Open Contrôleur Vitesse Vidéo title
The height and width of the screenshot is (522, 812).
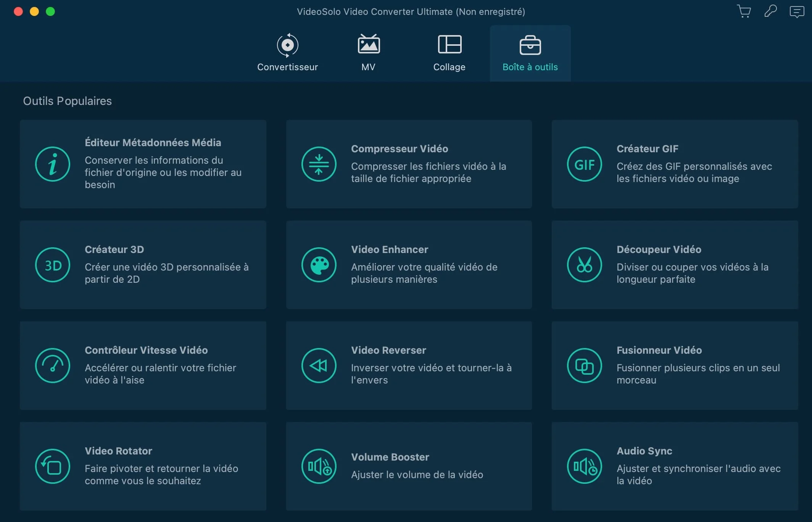146,350
